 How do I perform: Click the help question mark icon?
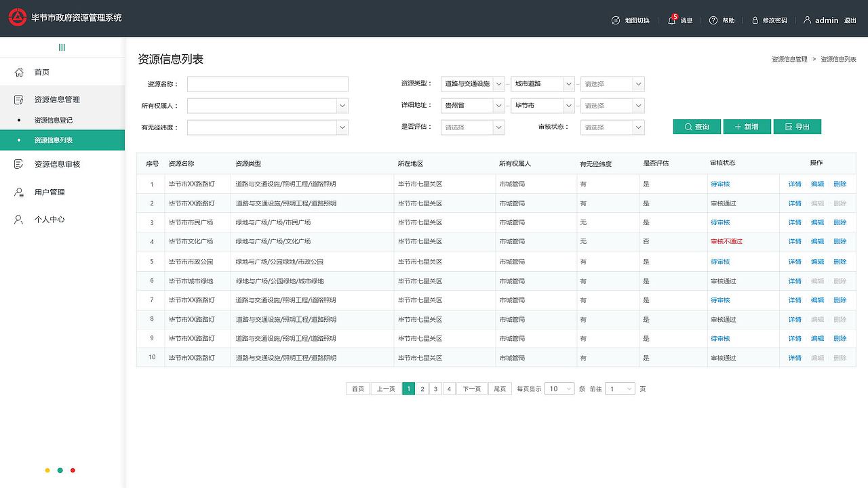point(713,20)
